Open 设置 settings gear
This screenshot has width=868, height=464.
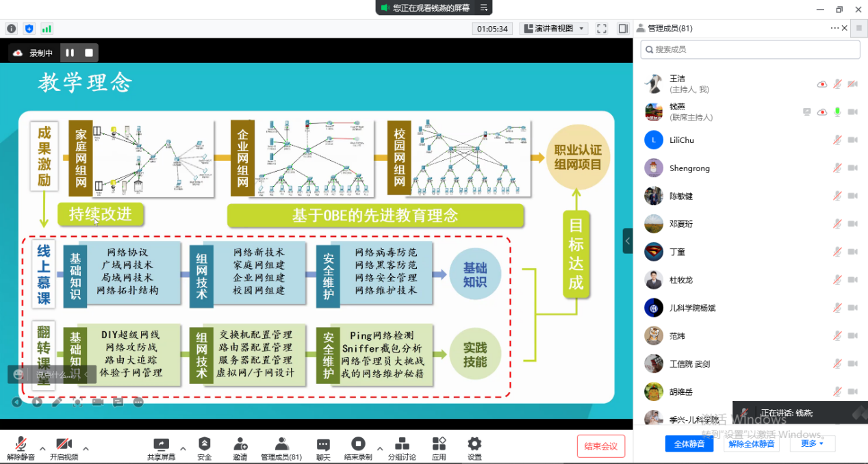[474, 448]
